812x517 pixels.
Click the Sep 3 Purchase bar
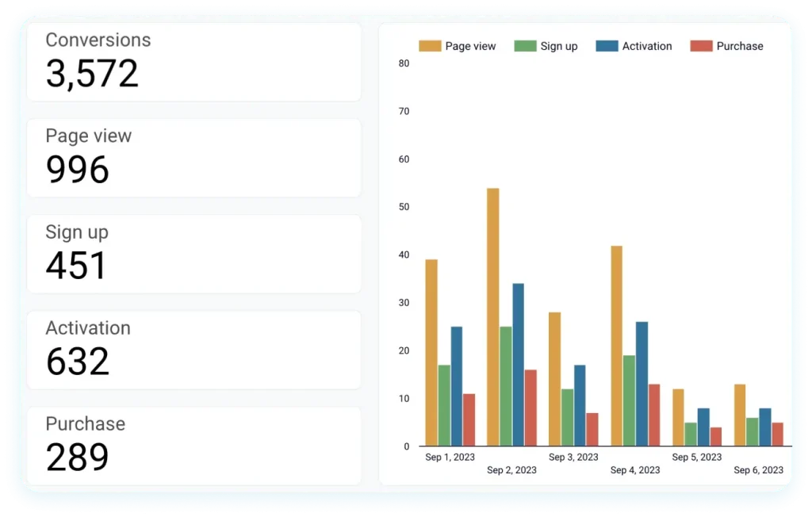click(592, 430)
